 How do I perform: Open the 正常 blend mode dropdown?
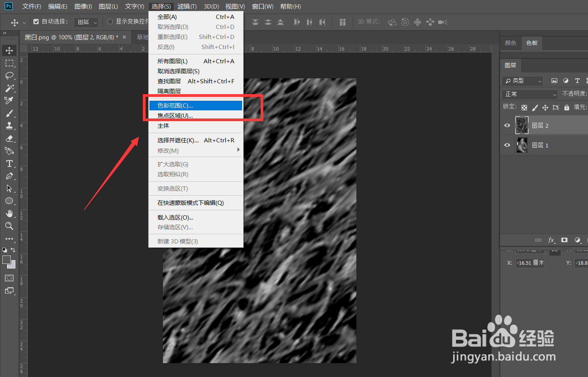pos(530,94)
